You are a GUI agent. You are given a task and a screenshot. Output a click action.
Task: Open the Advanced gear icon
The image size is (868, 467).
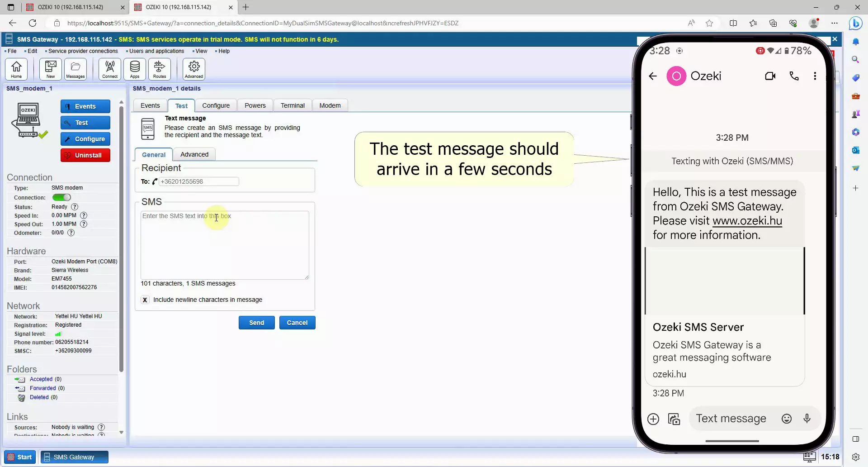pos(194,69)
